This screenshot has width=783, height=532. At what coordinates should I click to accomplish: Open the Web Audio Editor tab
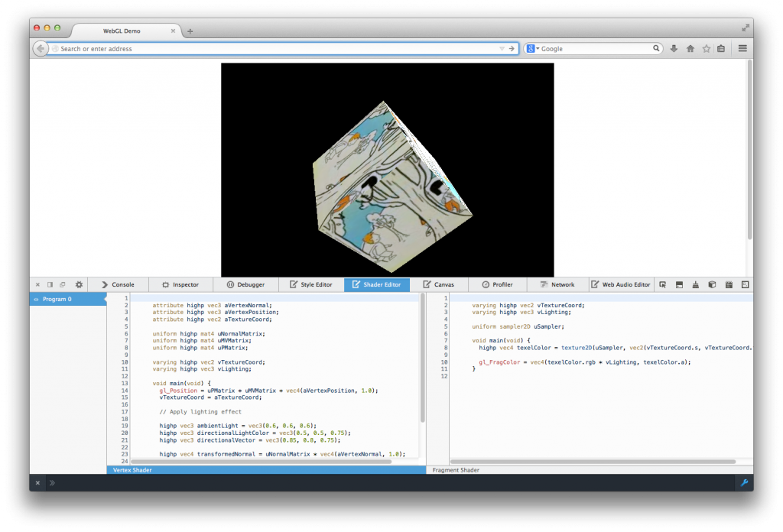621,284
